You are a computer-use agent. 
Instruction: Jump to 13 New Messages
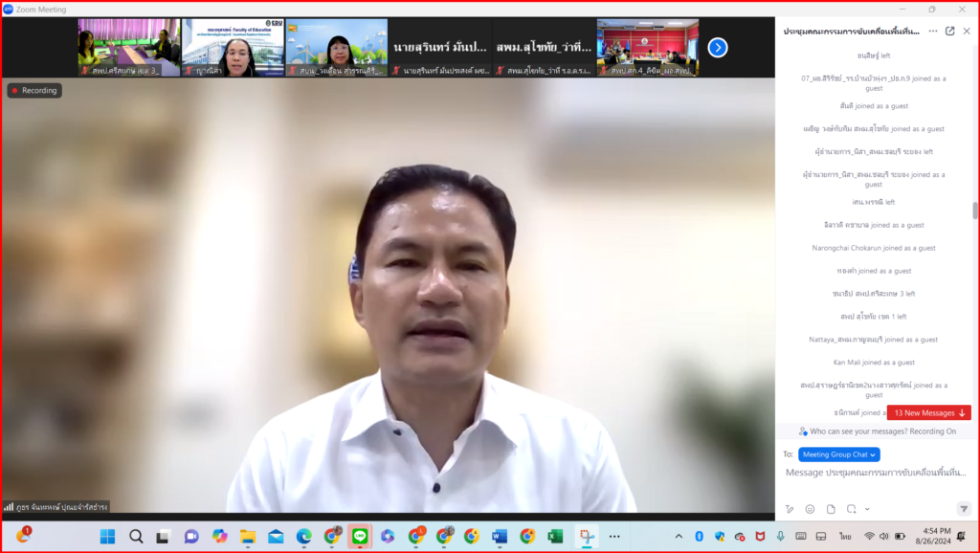[x=928, y=413]
